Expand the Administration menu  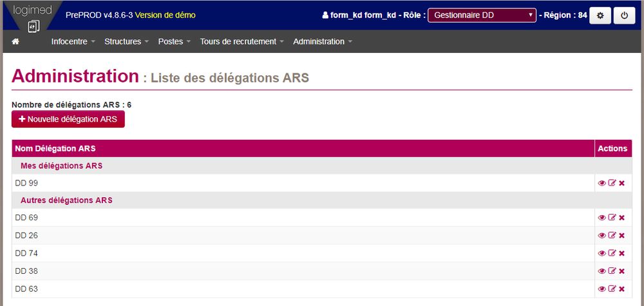point(323,41)
